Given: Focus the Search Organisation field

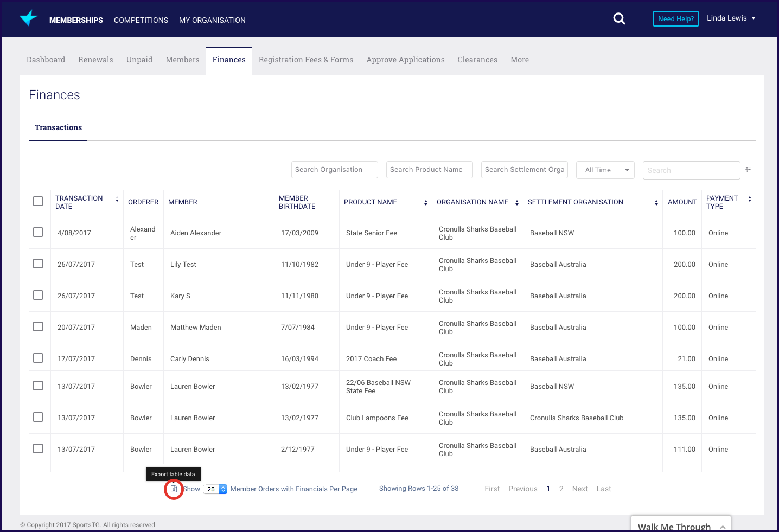Looking at the screenshot, I should point(335,170).
